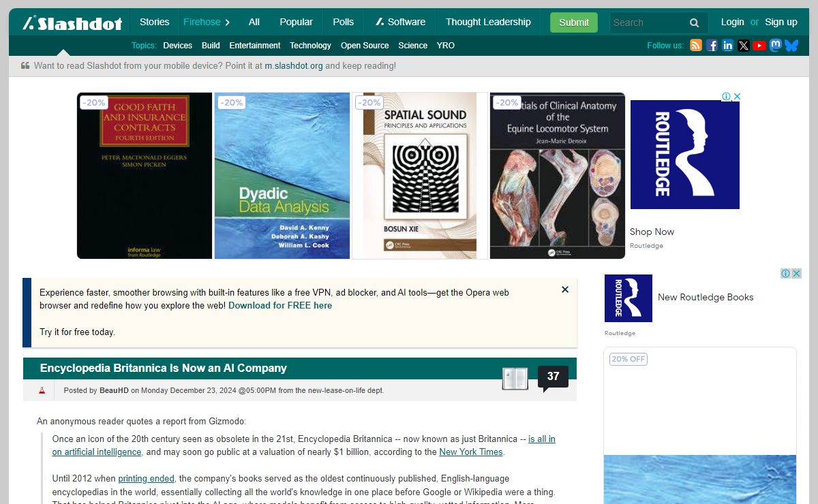Click the search magnifier icon
818x504 pixels.
click(694, 22)
